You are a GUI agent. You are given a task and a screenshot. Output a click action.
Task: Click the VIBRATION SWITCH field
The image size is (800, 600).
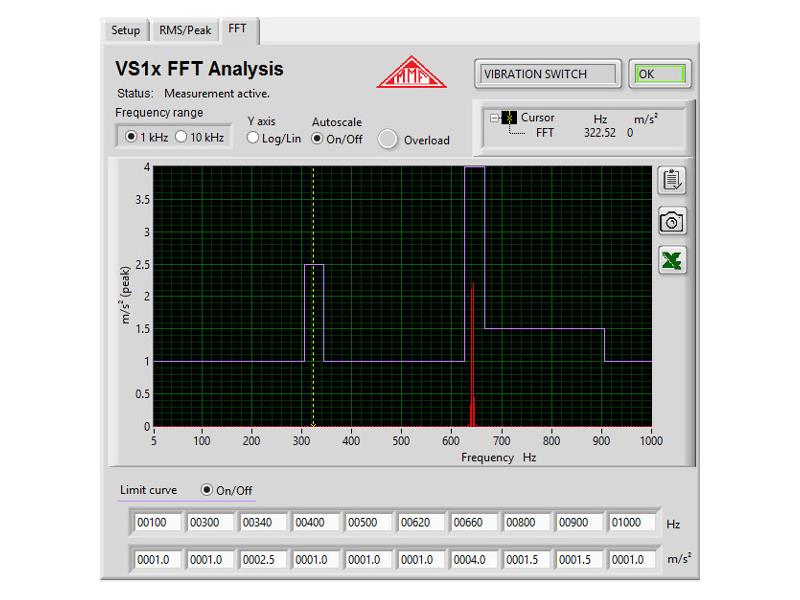(x=548, y=74)
